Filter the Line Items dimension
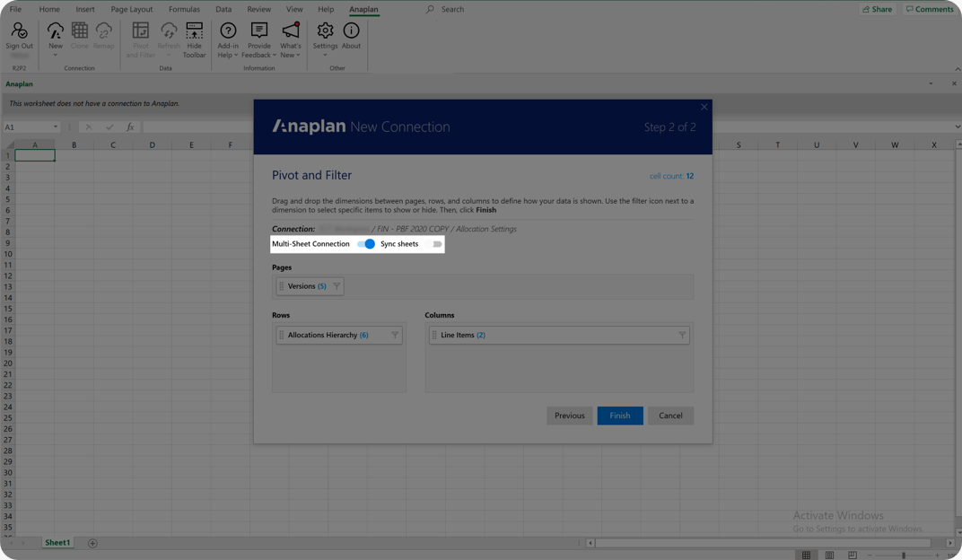Viewport: 962px width, 560px height. click(x=682, y=335)
